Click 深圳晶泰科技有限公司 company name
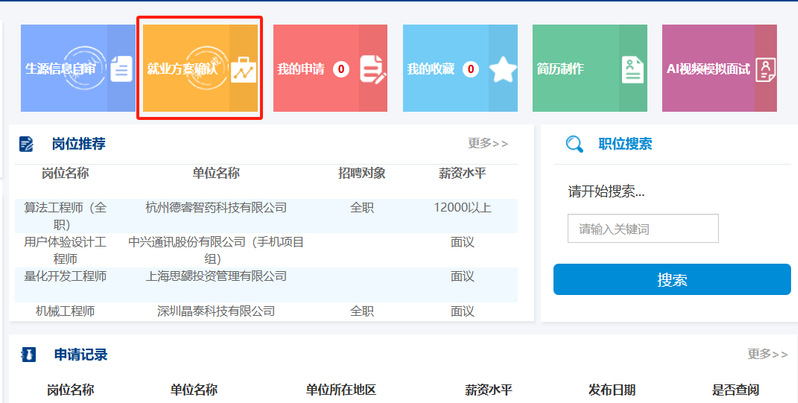 (x=216, y=311)
